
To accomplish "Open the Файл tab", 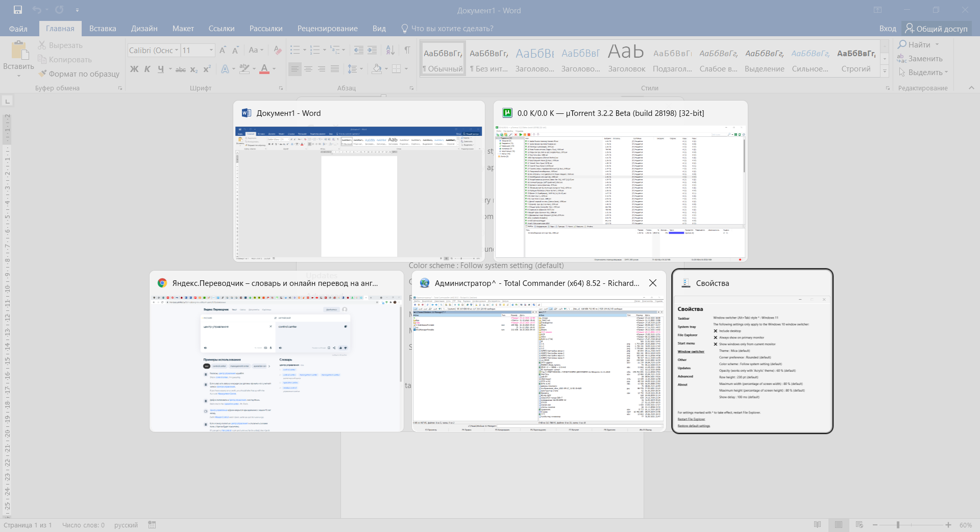I will (18, 29).
